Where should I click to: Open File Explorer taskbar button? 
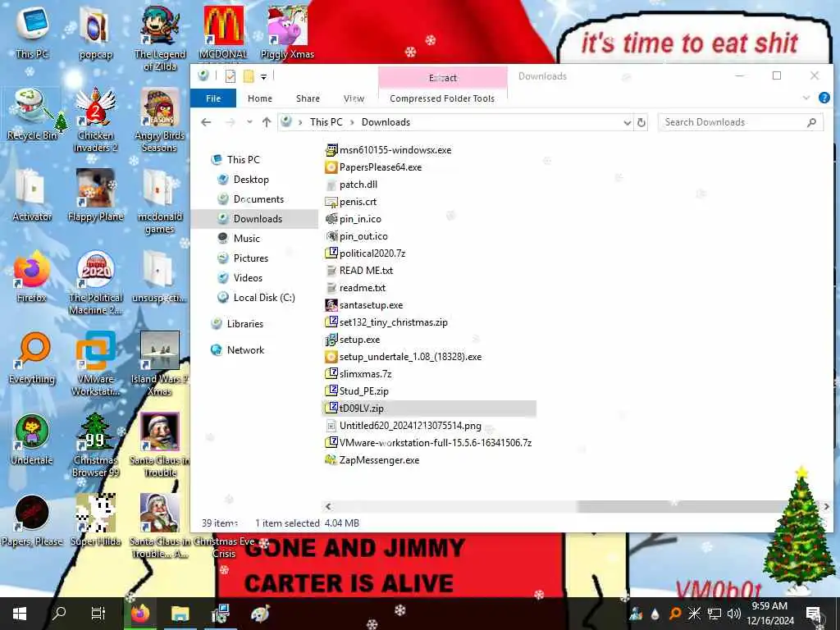pos(180,614)
